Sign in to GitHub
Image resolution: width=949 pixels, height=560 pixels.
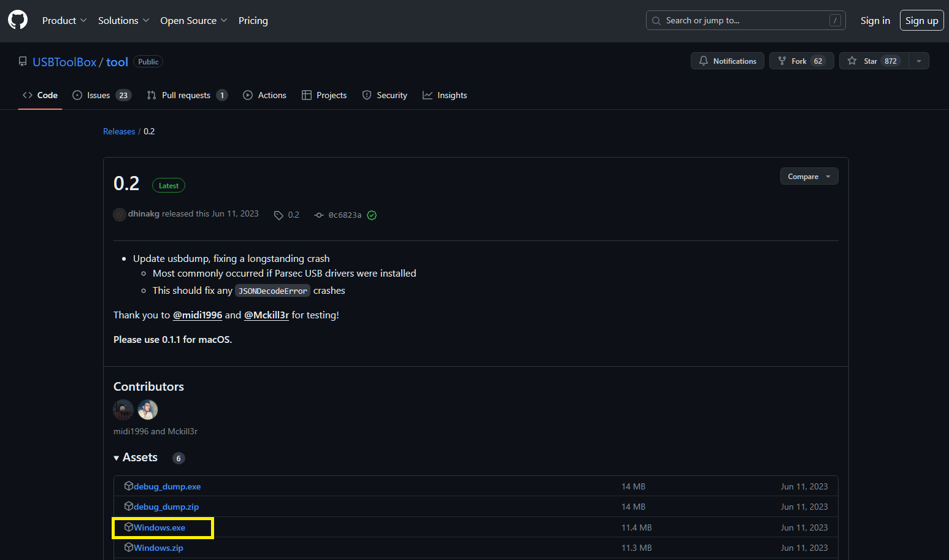pos(875,20)
